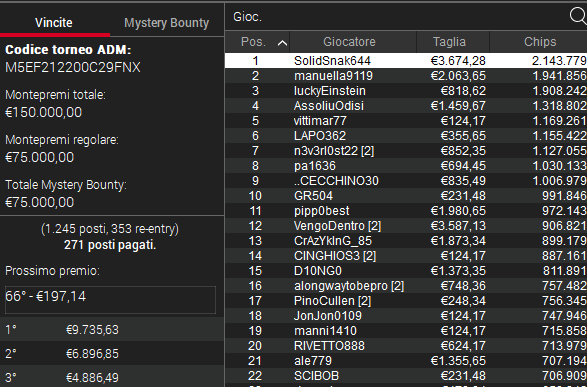Click the tournament code M5EF212200C29FNX
Viewport: 587px width, 387px height.
(73, 68)
